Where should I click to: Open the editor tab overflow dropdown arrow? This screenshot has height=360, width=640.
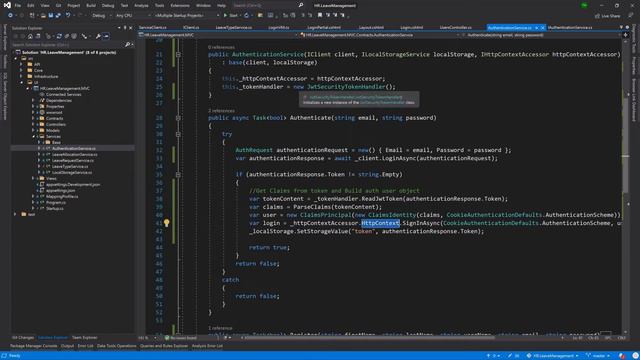[621, 27]
